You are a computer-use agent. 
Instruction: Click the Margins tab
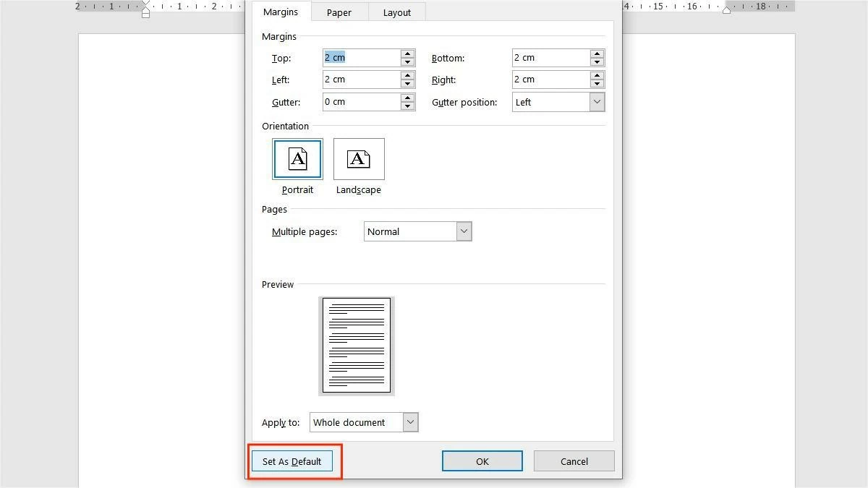pos(281,12)
